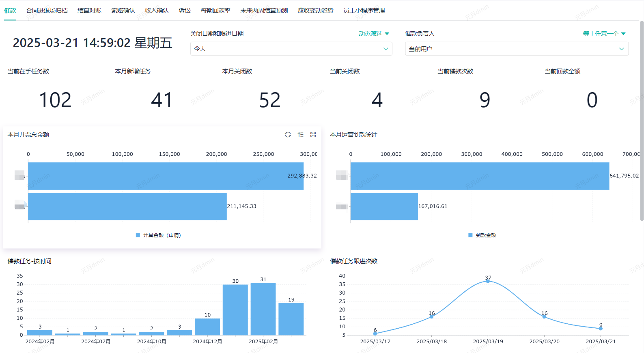Open the 等于任意一个 condition dropdown
This screenshot has width=644, height=353.
pos(604,34)
